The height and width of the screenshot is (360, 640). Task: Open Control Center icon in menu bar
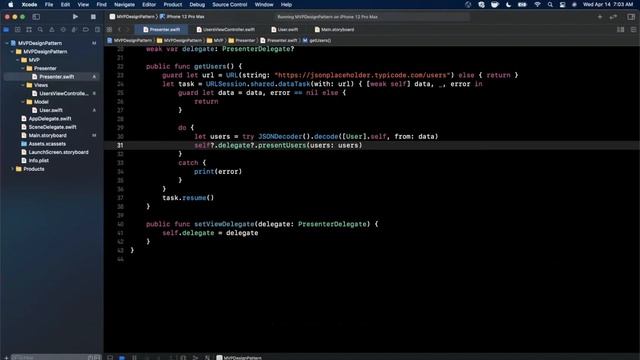[x=562, y=4]
